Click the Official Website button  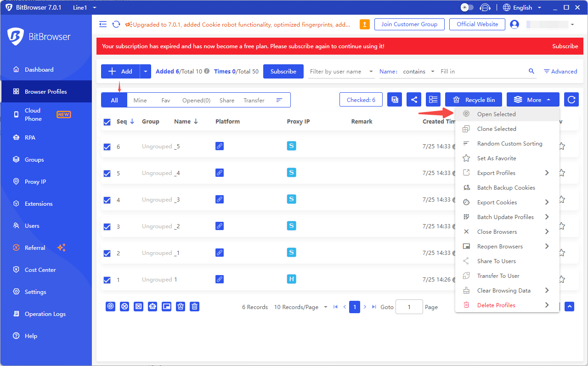[477, 24]
